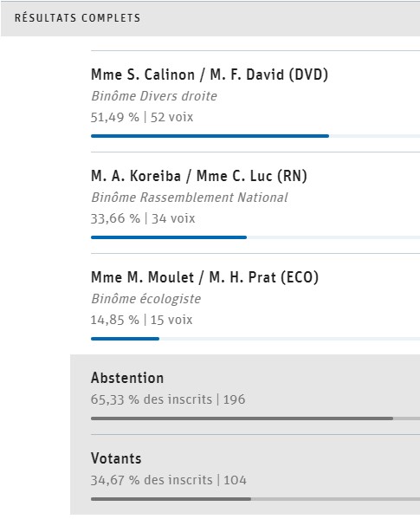Image resolution: width=420 pixels, height=519 pixels.
Task: Click the Divers droite blue progress bar
Action: point(210,136)
